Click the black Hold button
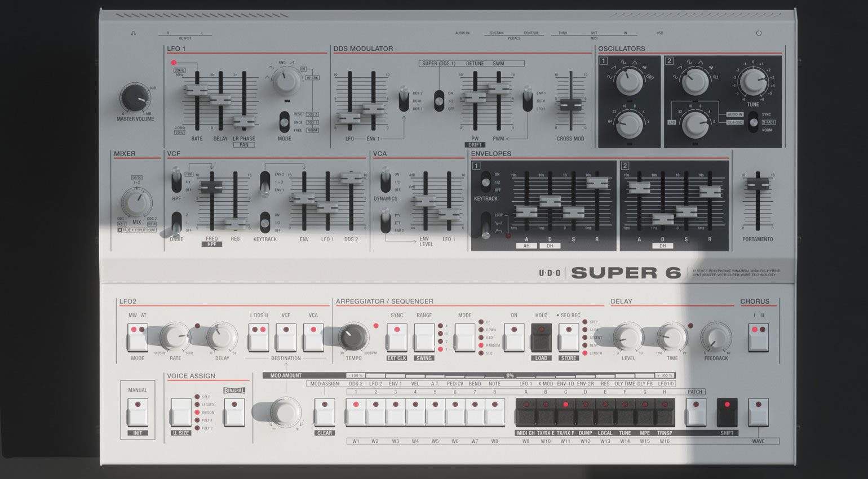Viewport: 868px width, 479px height. (x=542, y=337)
